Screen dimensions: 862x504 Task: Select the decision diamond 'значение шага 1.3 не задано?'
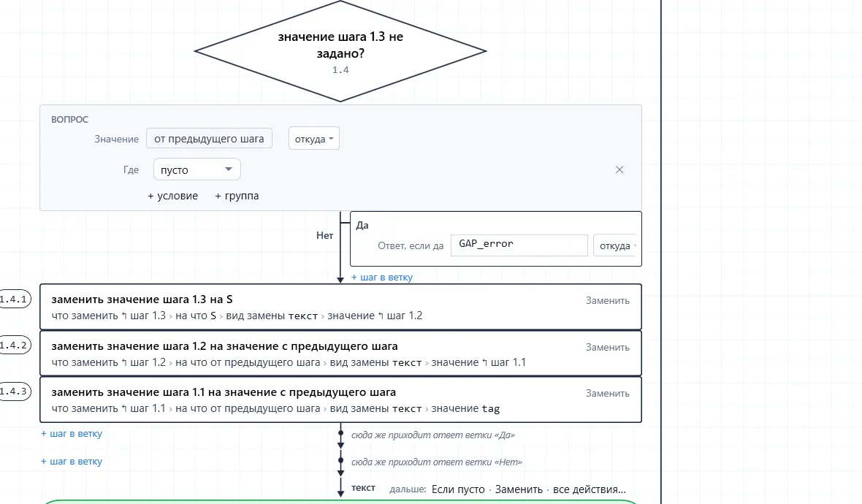340,51
